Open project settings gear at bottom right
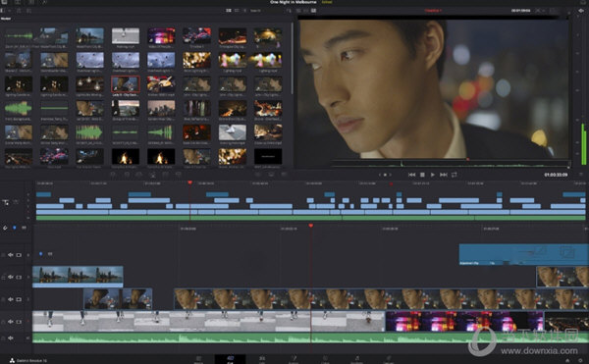The height and width of the screenshot is (364, 589). [580, 361]
